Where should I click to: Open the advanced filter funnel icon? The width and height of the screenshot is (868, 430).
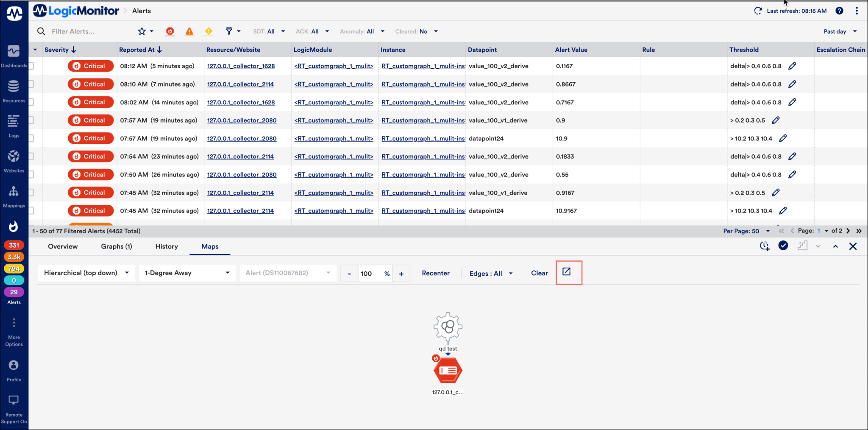(228, 31)
